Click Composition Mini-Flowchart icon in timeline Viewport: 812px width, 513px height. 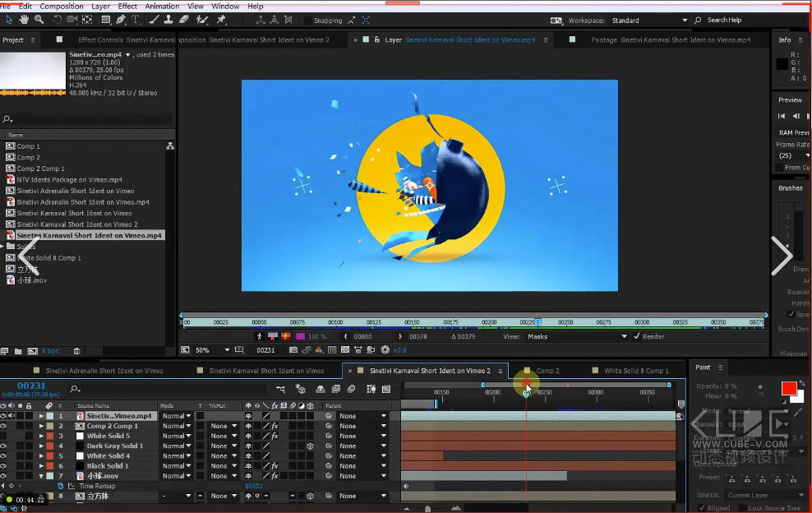click(x=280, y=389)
